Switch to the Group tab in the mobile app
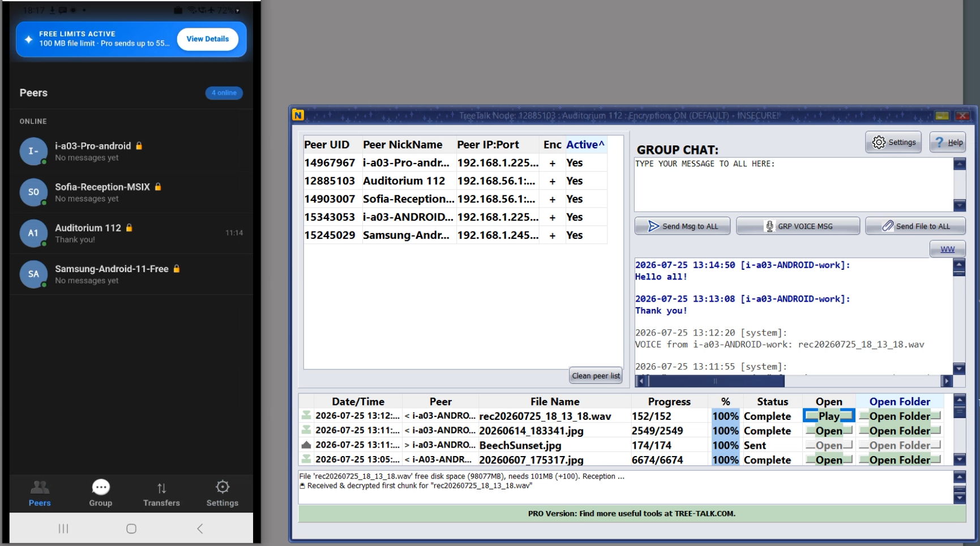This screenshot has width=980, height=546. tap(101, 493)
